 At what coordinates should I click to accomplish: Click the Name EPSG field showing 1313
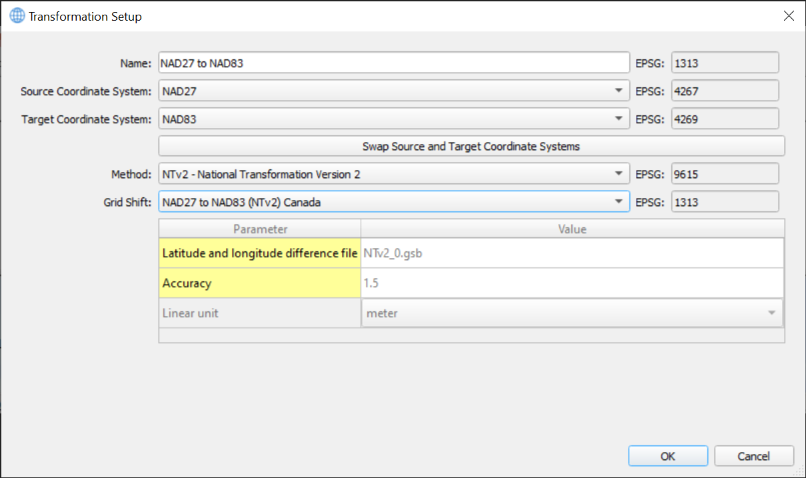click(x=725, y=63)
